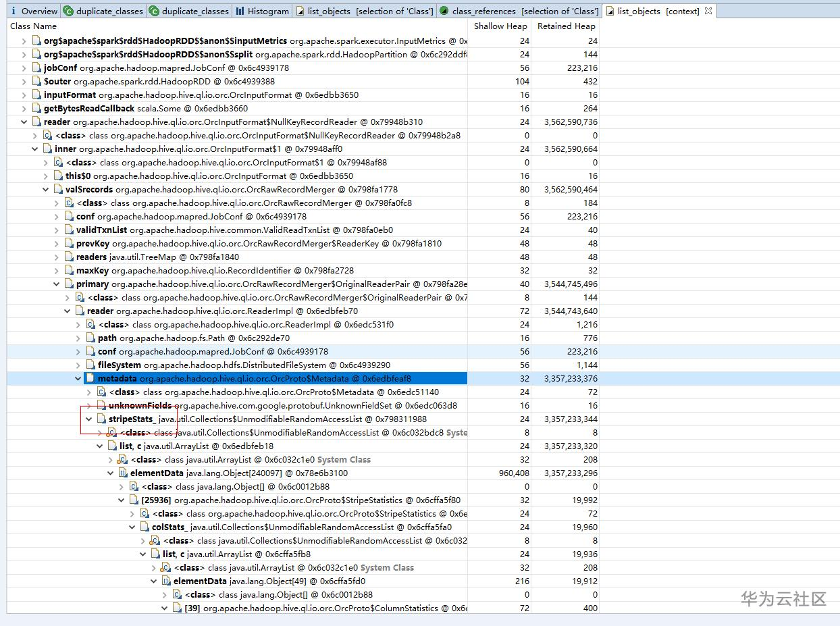Screen dimensions: 840x626
Task: Switch to the Histogram tab
Action: (x=263, y=11)
